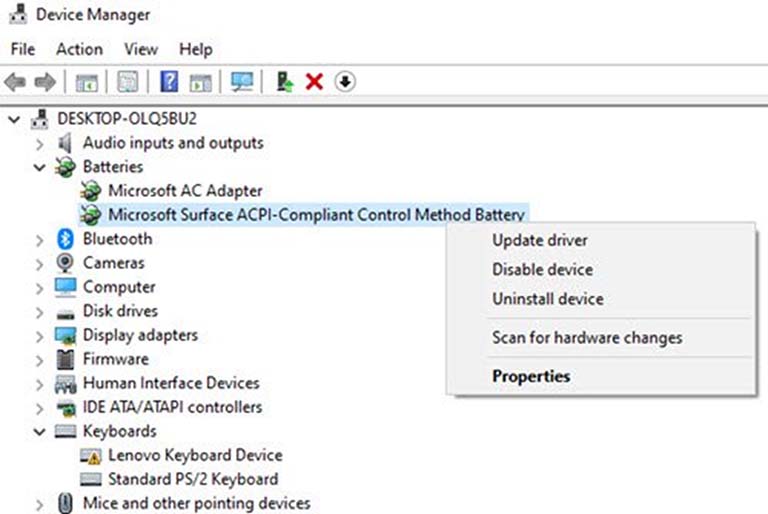Click the Disk drives icon
The image size is (768, 514).
click(65, 314)
